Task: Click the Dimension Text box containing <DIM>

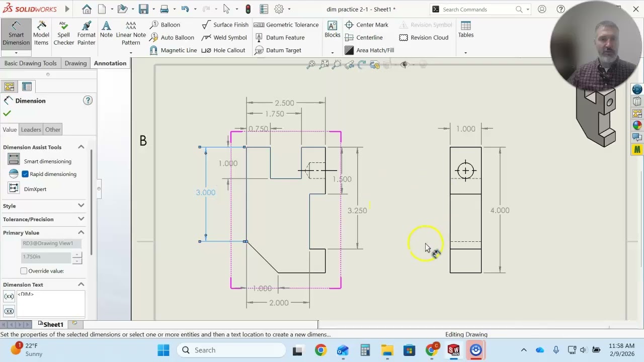Action: click(51, 304)
